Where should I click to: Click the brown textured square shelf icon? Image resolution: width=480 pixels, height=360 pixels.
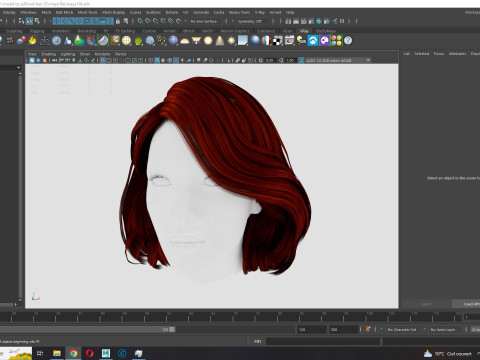115,41
